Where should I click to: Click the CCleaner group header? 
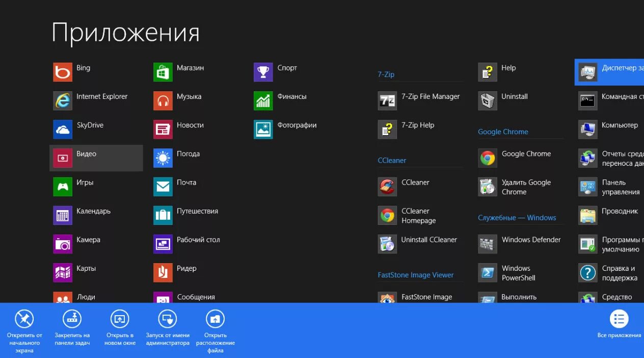(x=392, y=160)
